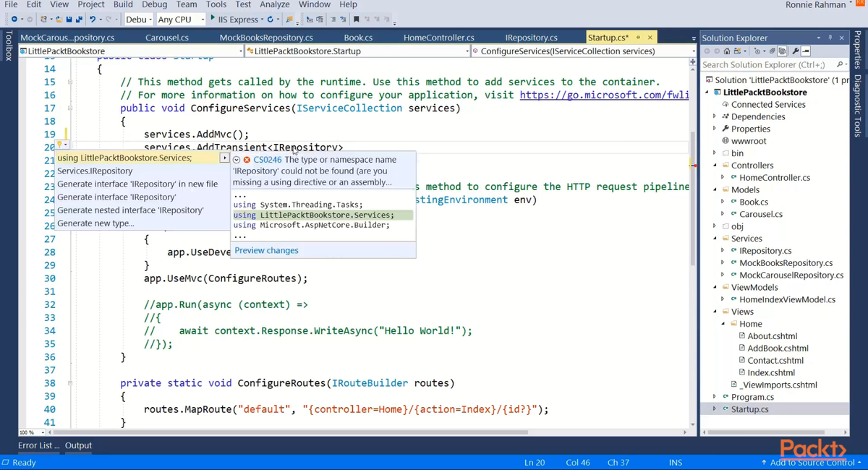Screen dimensions: 868x470
Task: Click the search magnifier in Solution Explorer
Action: tap(839, 64)
